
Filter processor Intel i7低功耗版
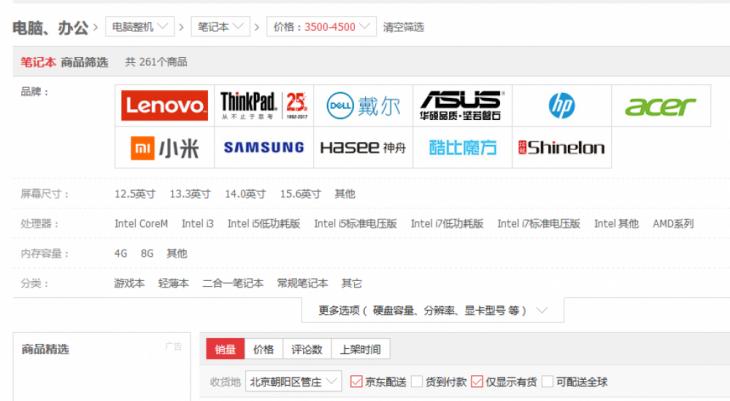pos(447,224)
